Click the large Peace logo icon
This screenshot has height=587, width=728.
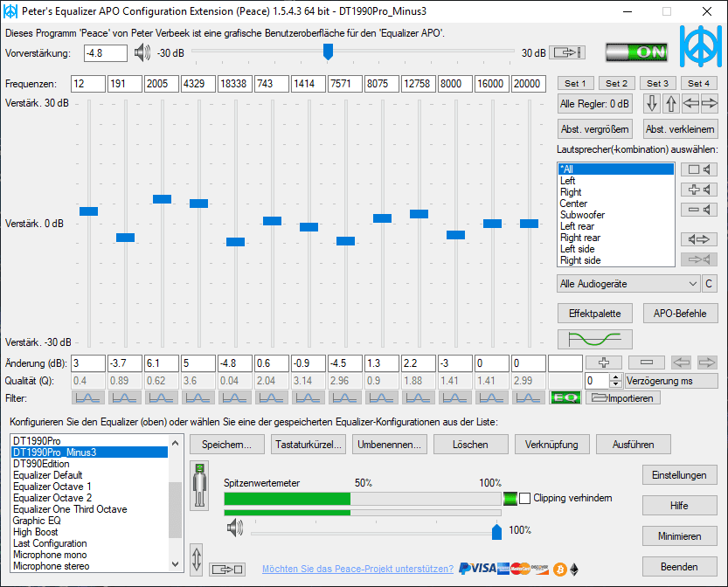click(701, 46)
